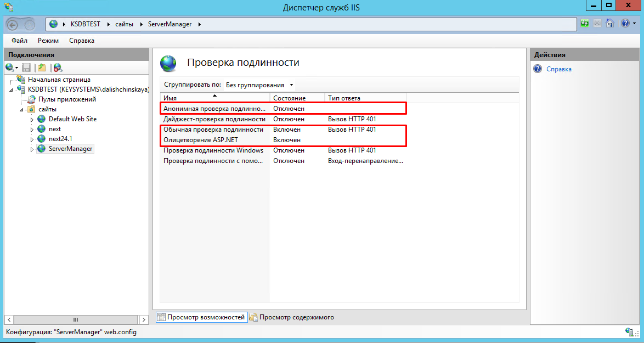Open the Справка menu in menu bar
This screenshot has height=343, width=644.
(82, 41)
